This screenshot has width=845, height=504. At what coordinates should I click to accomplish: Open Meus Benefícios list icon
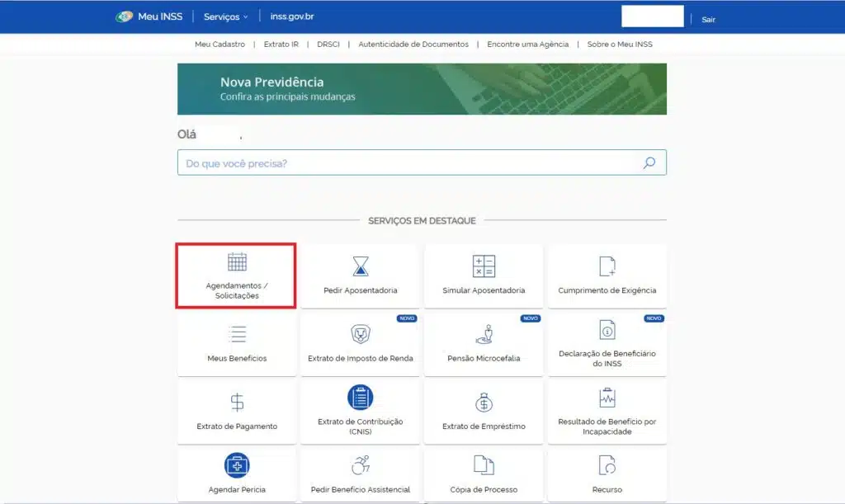237,334
